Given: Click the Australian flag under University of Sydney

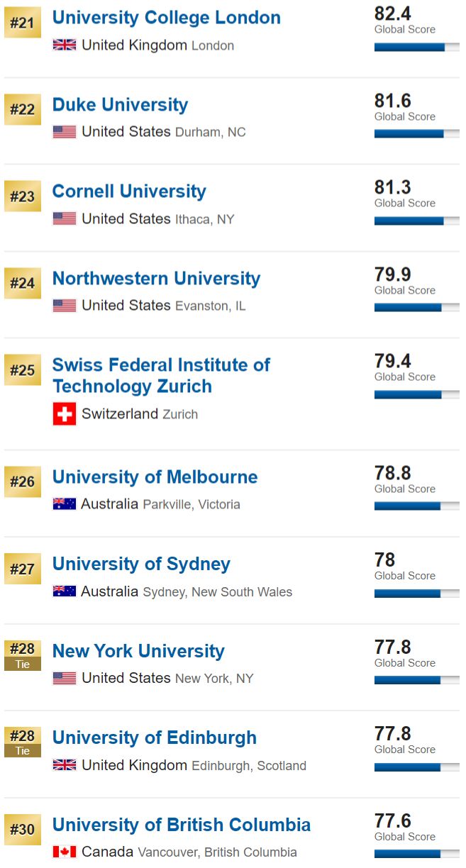Looking at the screenshot, I should [x=65, y=591].
